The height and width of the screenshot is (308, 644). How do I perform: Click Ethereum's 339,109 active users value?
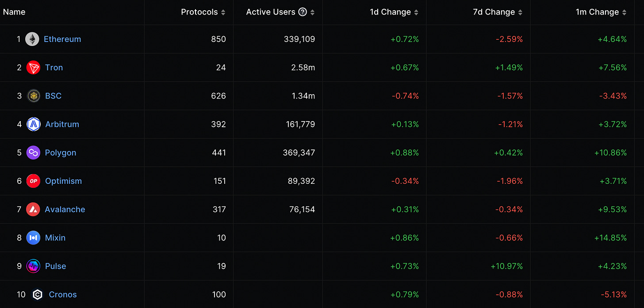pos(299,39)
